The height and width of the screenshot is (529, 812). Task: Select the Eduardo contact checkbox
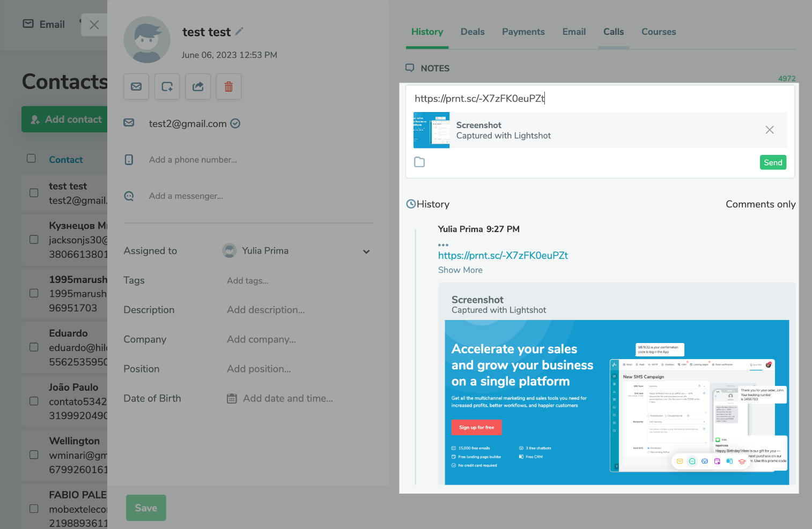pos(34,348)
